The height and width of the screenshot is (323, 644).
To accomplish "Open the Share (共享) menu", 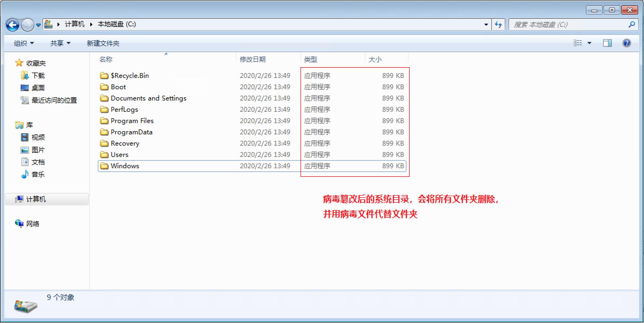I will pos(60,43).
